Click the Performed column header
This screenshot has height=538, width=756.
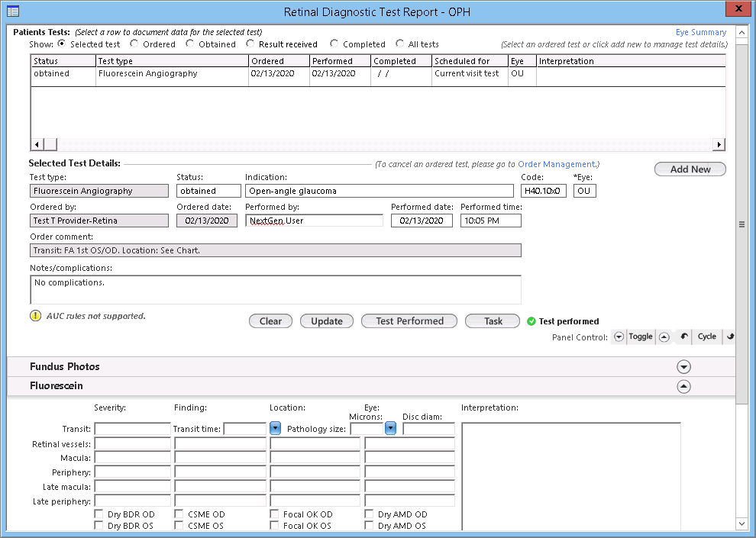point(340,61)
